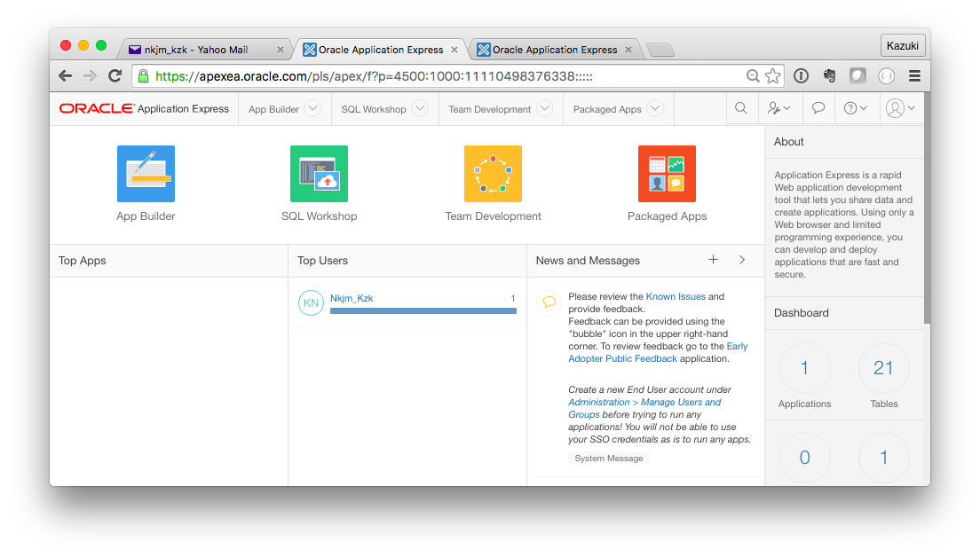Click the circular brackets extension icon
The height and width of the screenshot is (557, 980).
[886, 76]
